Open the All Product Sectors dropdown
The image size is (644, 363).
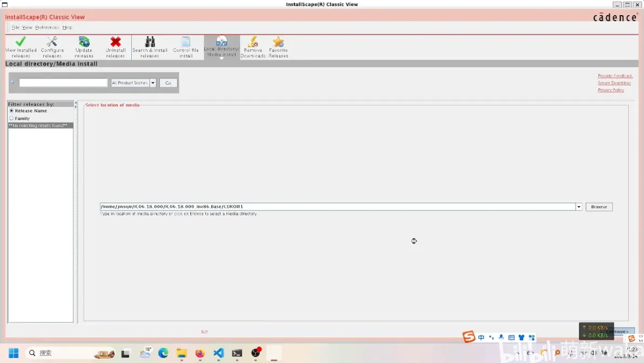click(x=133, y=83)
